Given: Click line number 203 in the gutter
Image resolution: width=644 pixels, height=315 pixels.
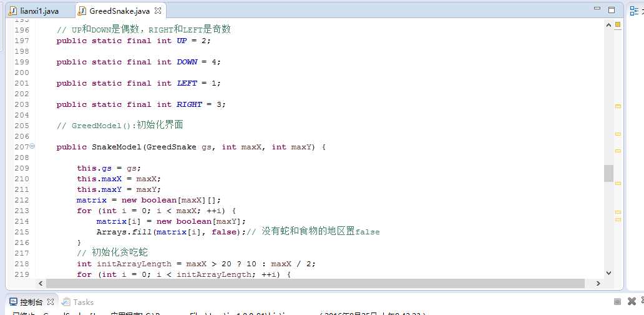Looking at the screenshot, I should tap(21, 104).
